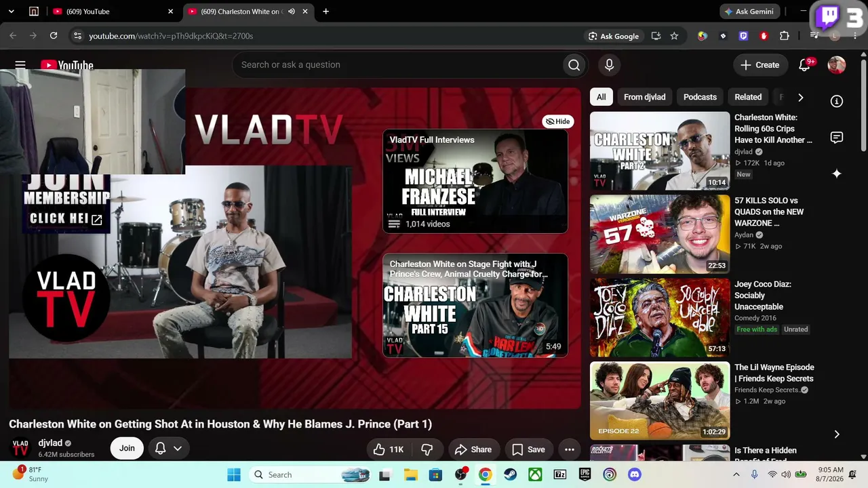
Task: Click Ask Google in the address bar
Action: pos(614,36)
